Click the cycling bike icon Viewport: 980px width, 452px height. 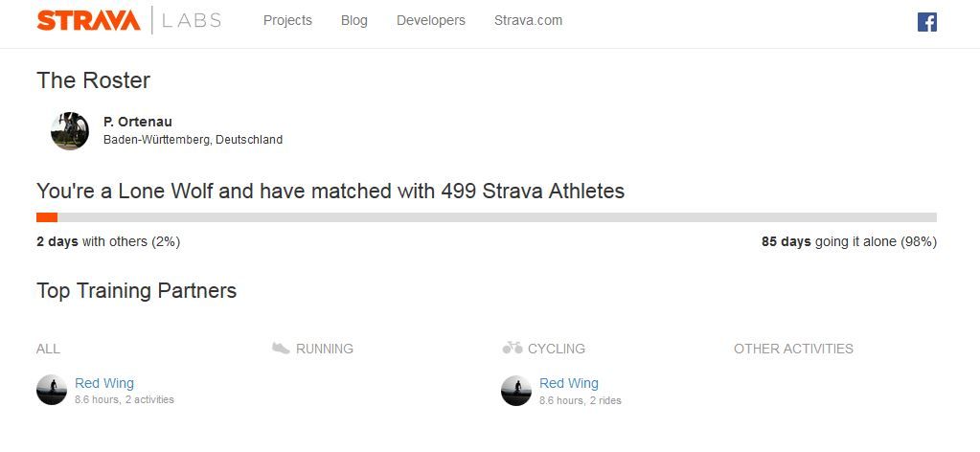coord(513,348)
